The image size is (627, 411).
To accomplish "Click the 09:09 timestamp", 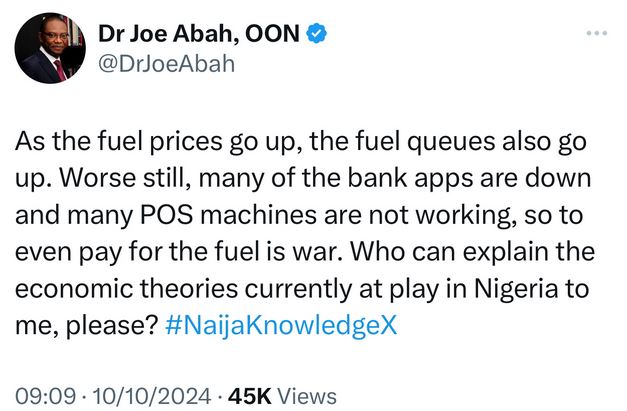I will click(x=39, y=395).
